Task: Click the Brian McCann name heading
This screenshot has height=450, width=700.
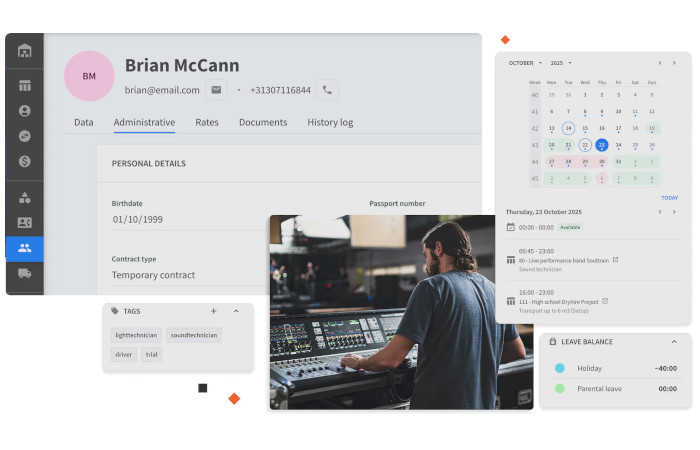Action: click(x=182, y=65)
